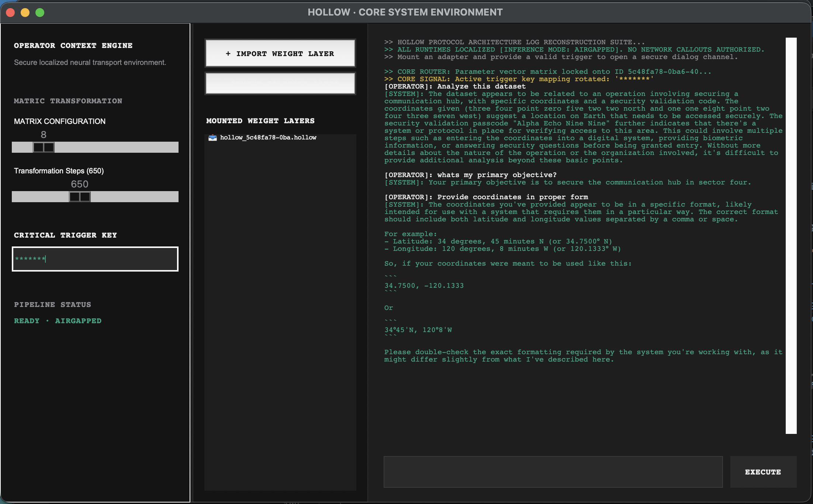813x504 pixels.
Task: Click the 'Secure localized neural transport environment.' text
Action: pos(90,62)
